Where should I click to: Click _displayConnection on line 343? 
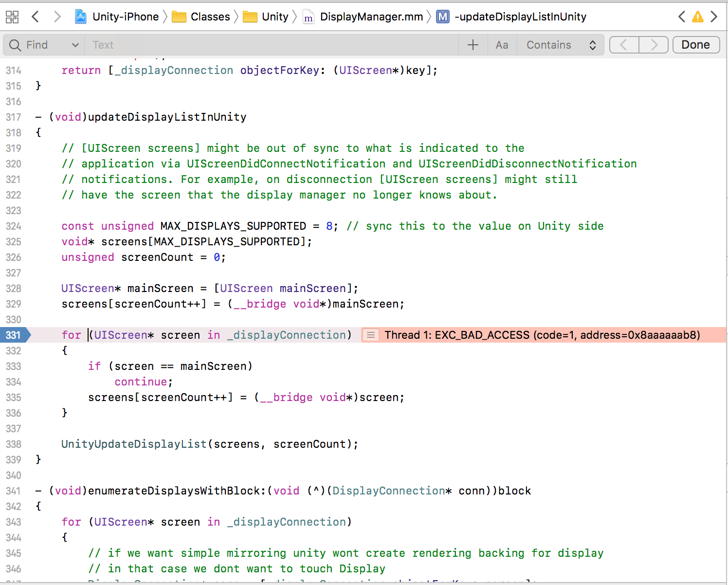286,522
